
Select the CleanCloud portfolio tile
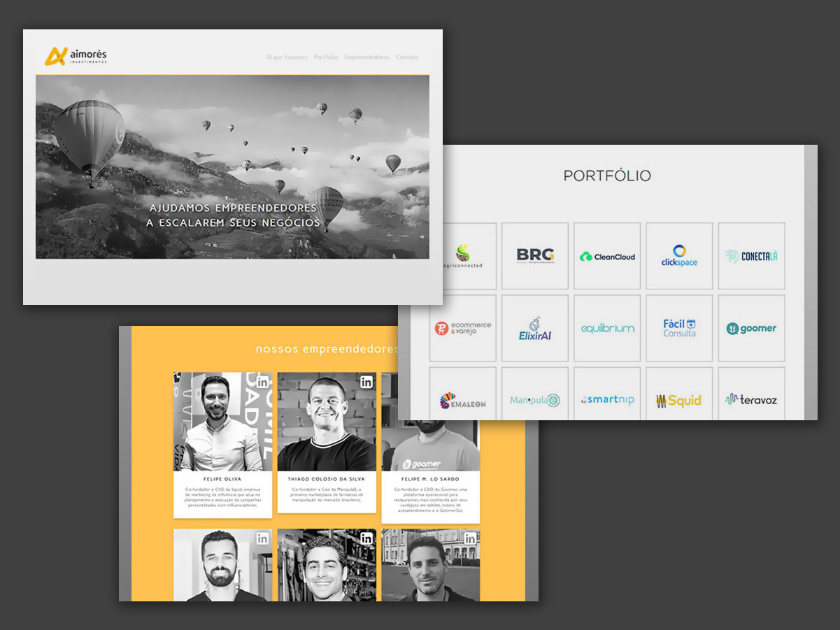click(607, 256)
